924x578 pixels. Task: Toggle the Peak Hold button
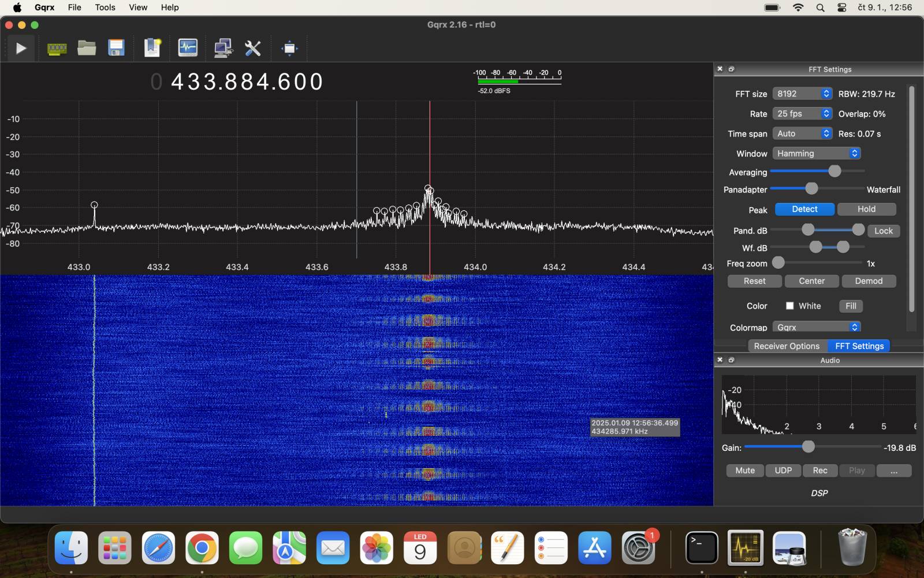(x=866, y=209)
